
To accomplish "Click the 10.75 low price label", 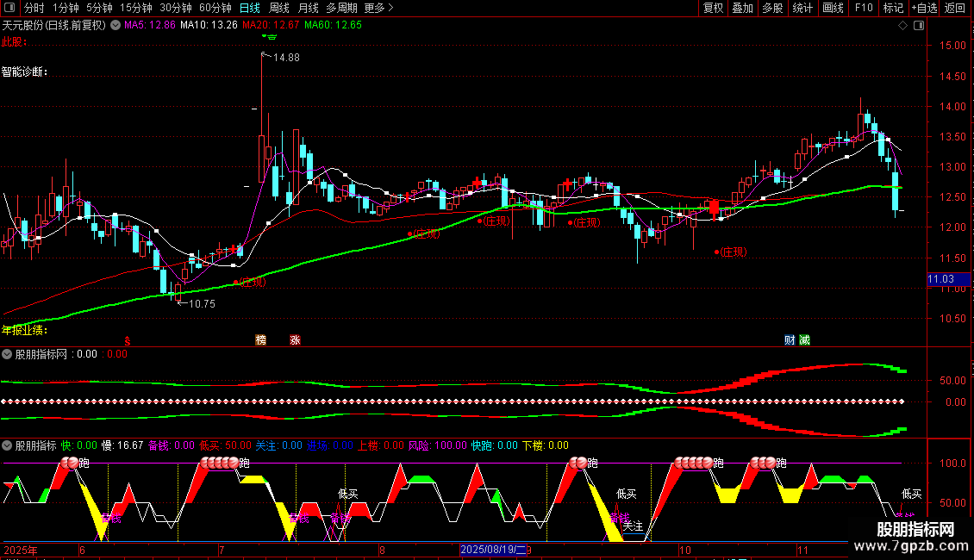I will 202,303.
